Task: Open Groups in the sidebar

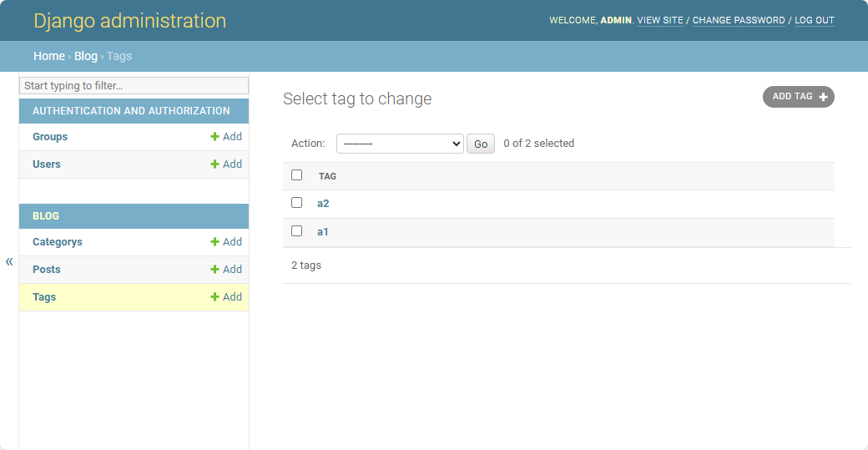Action: point(50,136)
